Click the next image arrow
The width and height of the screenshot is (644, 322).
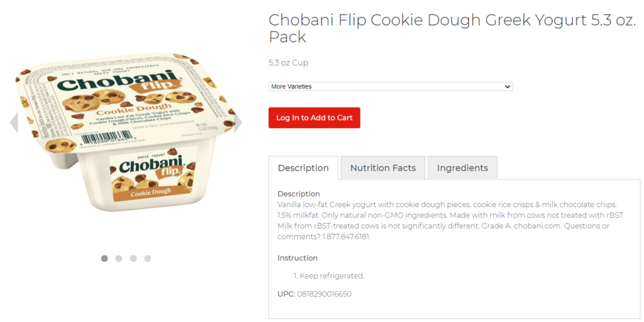pyautogui.click(x=238, y=123)
